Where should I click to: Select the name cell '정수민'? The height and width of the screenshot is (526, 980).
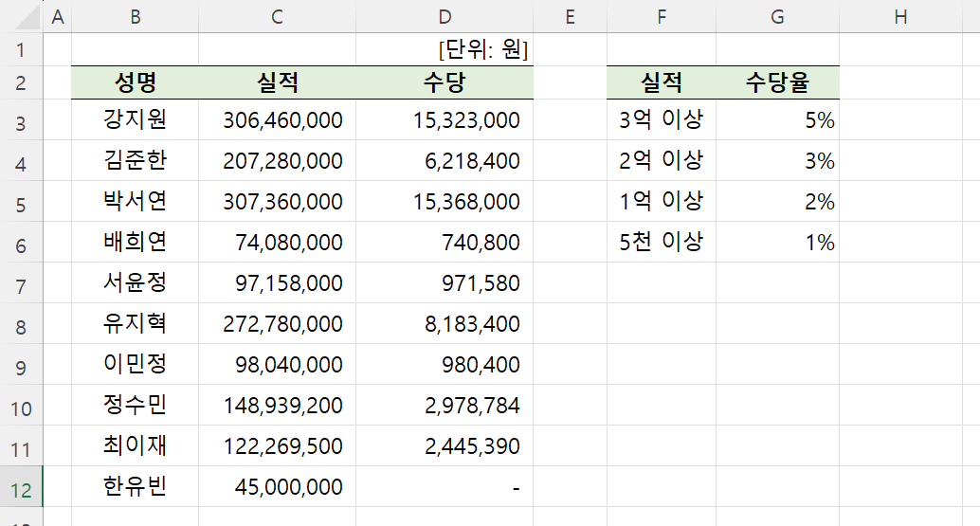pyautogui.click(x=135, y=405)
